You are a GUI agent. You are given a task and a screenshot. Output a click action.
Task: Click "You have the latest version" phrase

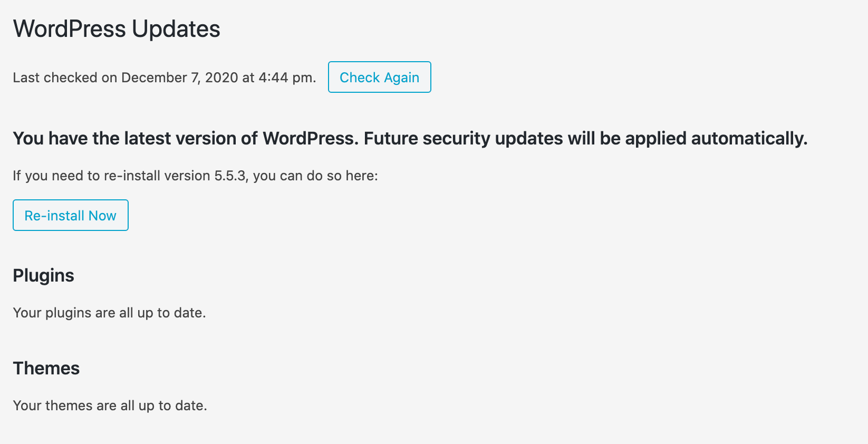(x=120, y=139)
